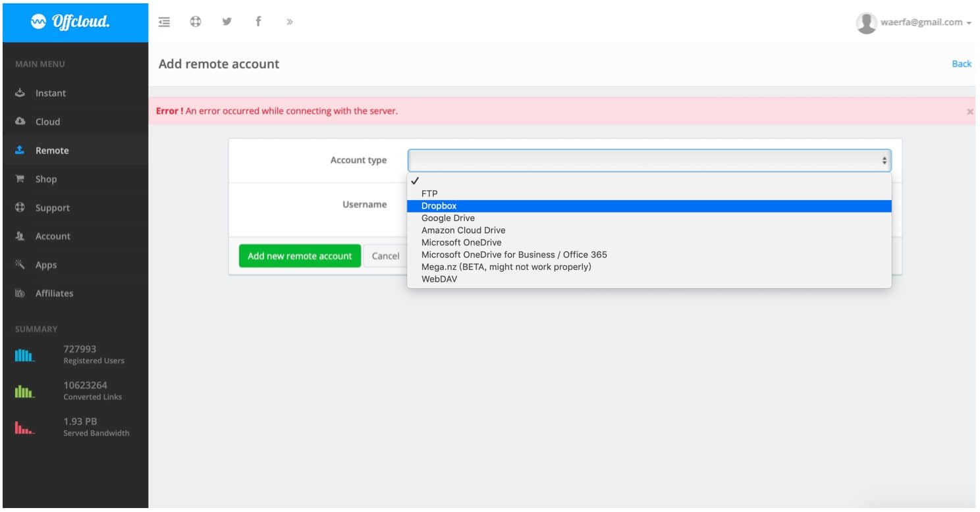This screenshot has width=980, height=512.
Task: Click Add new remote account button
Action: click(x=300, y=256)
